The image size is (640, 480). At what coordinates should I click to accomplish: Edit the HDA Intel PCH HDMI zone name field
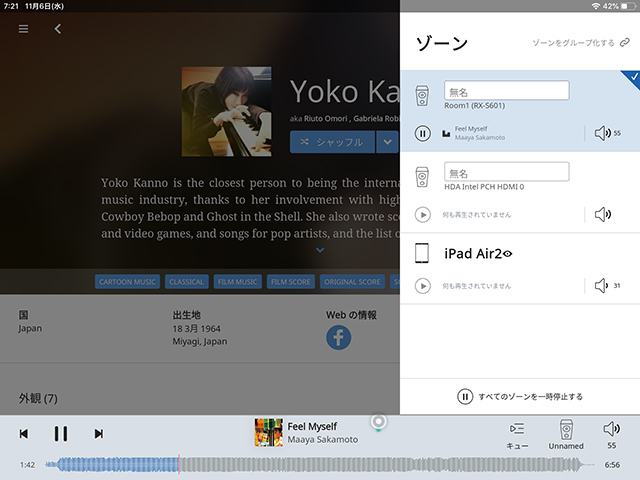(507, 171)
